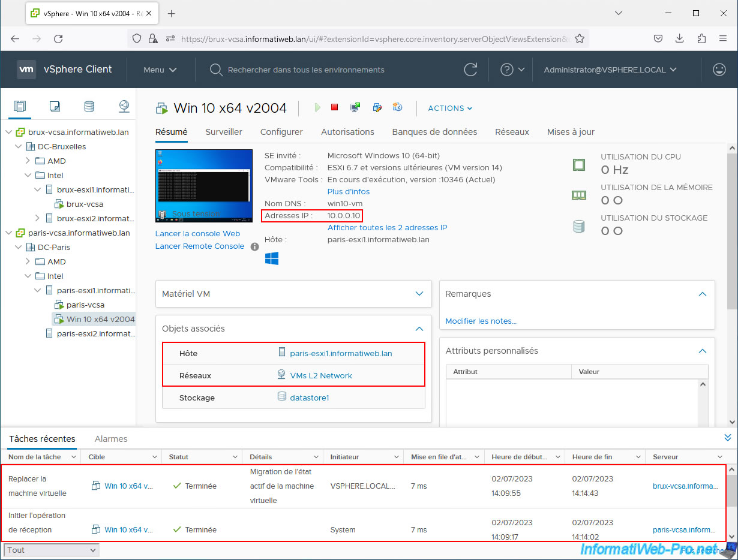Expand the Matériel VM panel

click(419, 294)
